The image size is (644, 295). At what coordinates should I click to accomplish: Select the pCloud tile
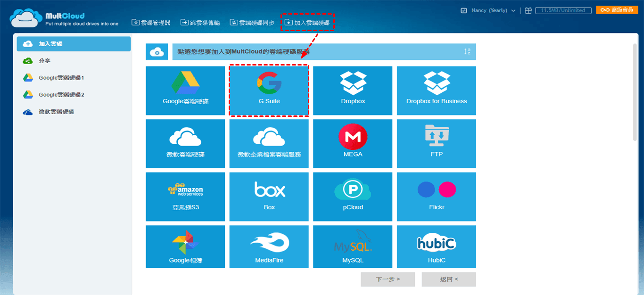tap(353, 197)
